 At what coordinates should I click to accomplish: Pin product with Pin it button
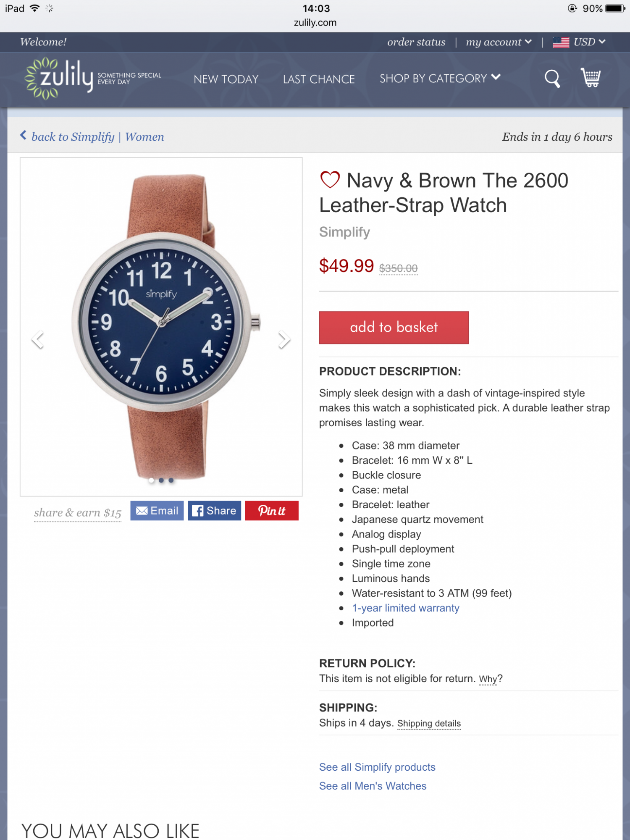click(x=272, y=511)
